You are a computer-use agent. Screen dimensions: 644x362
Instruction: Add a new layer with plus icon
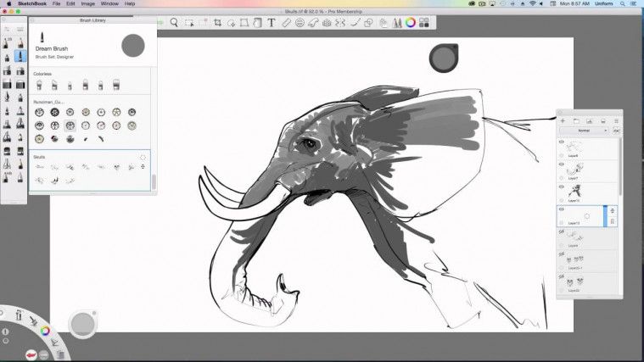[x=563, y=121]
